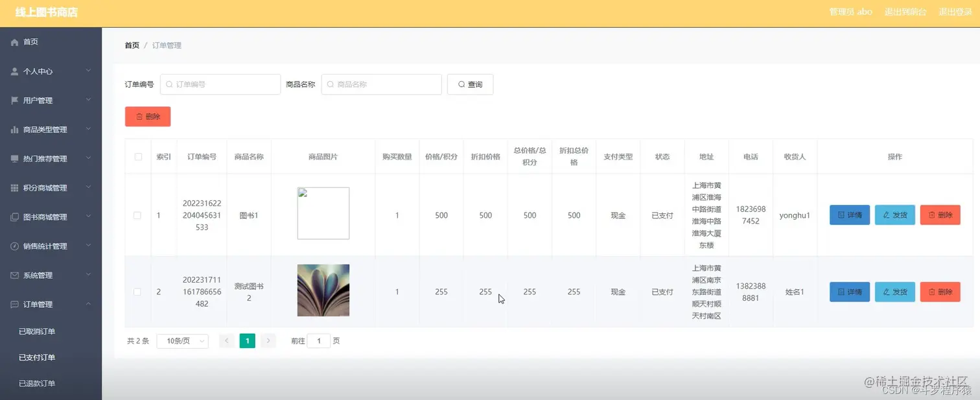The image size is (980, 400).
Task: Click the grid icon for 积分商城管理
Action: pyautogui.click(x=14, y=187)
